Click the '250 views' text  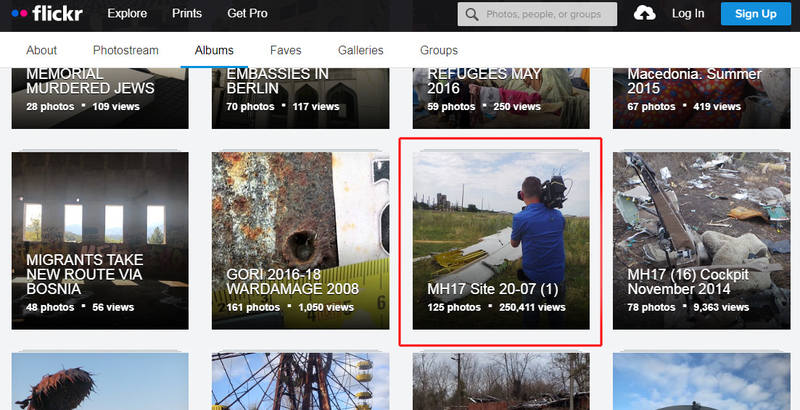(x=517, y=107)
